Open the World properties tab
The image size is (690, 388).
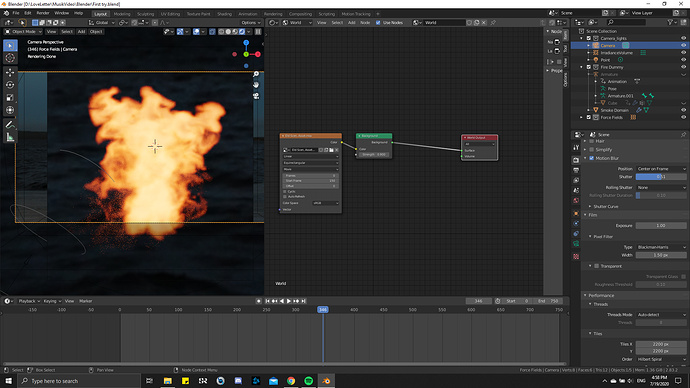click(x=576, y=200)
